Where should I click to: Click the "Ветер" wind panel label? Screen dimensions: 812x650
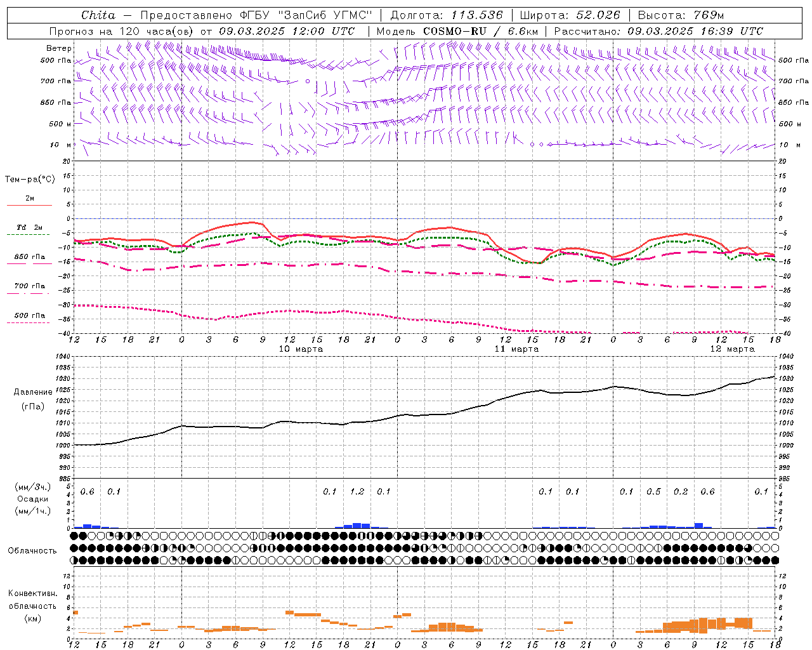point(59,48)
